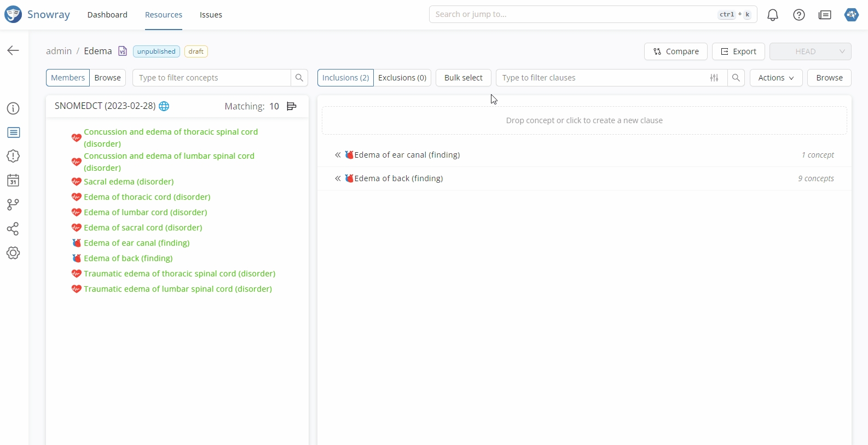
Task: Click the Export button
Action: [x=738, y=51]
